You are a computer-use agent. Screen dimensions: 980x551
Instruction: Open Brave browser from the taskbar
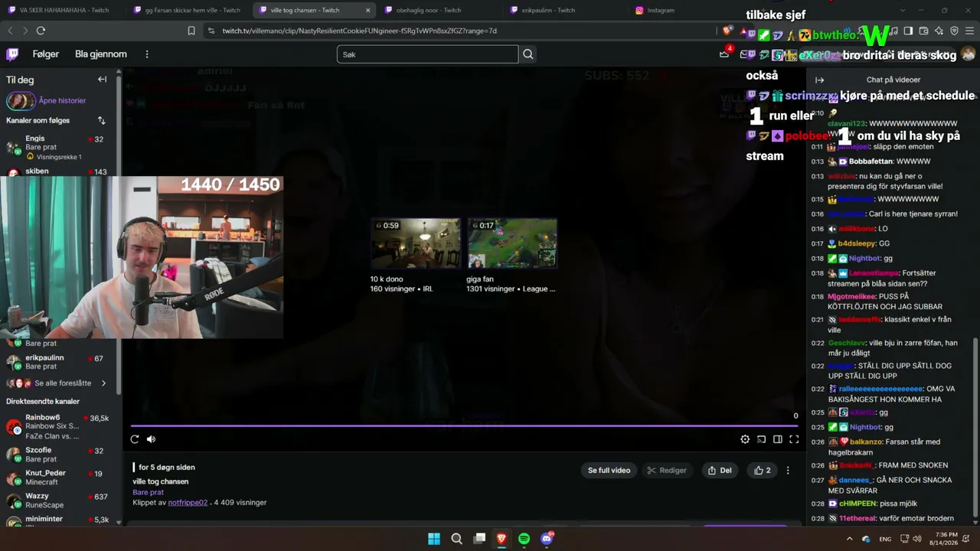point(501,539)
